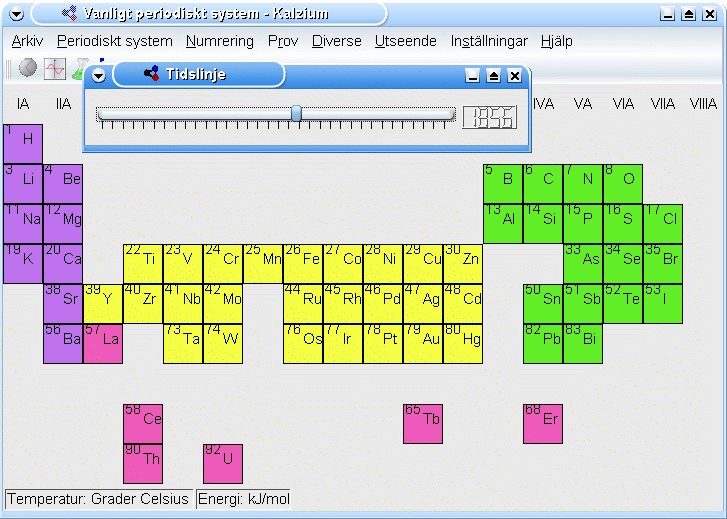Viewport: 727px width, 519px height.
Task: Click the timeline slider handle
Action: [x=296, y=113]
